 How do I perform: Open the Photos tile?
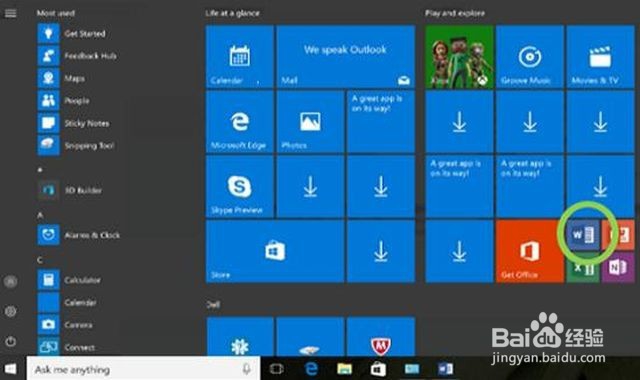[x=310, y=122]
